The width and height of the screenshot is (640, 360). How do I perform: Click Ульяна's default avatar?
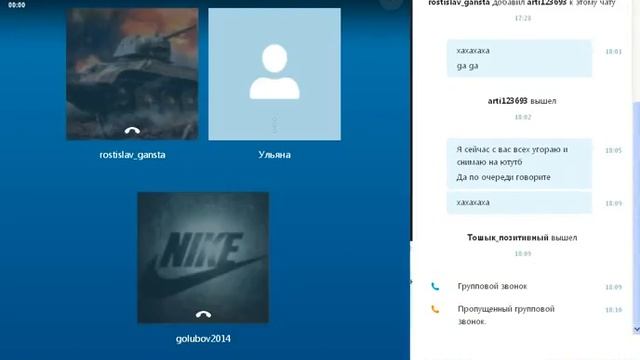point(274,74)
